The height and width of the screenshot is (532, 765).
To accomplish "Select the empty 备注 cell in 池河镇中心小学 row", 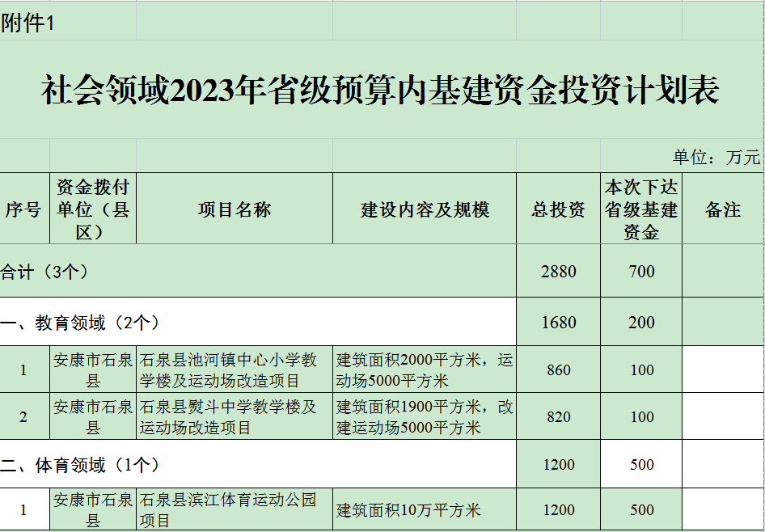I will click(x=723, y=369).
